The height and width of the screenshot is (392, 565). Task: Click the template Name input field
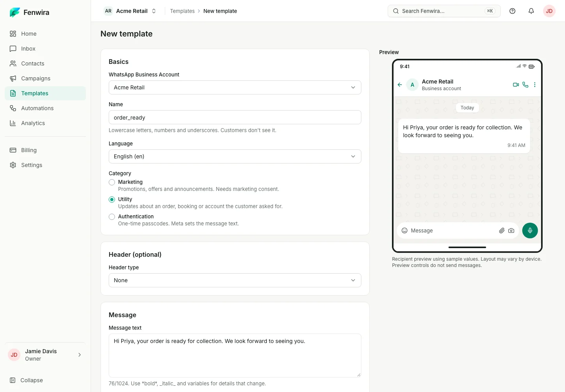(235, 117)
